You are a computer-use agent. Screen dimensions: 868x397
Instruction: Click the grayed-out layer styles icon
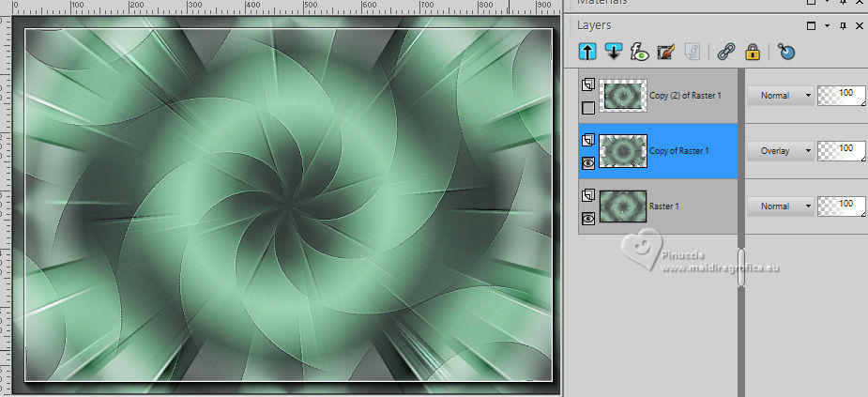[x=692, y=52]
